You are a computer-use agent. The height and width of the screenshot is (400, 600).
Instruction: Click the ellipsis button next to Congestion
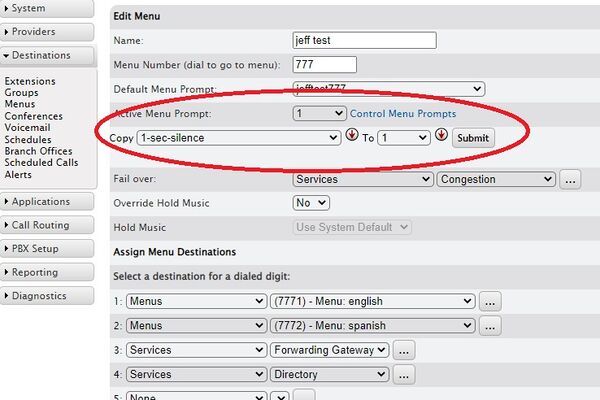570,180
